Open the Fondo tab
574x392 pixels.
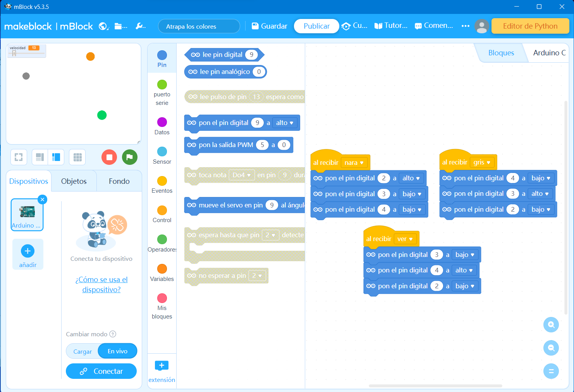click(119, 181)
